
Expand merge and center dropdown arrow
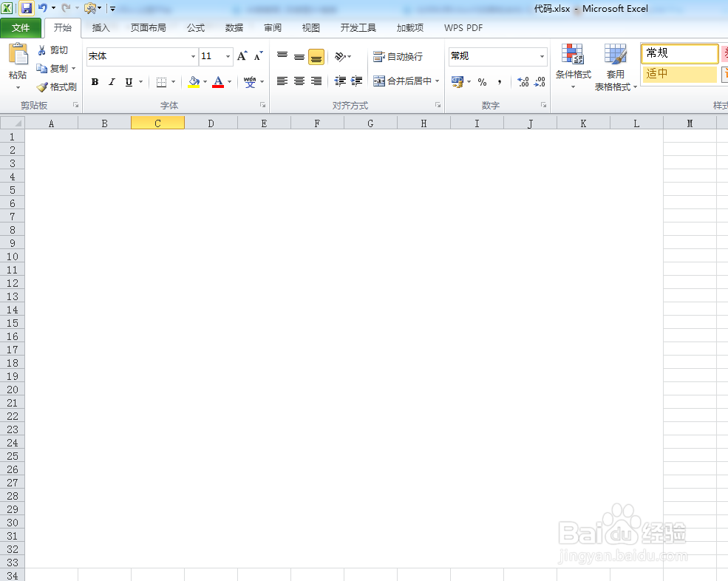point(437,81)
